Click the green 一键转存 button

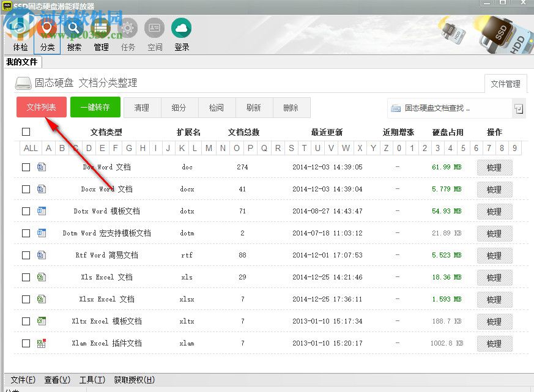tap(95, 107)
